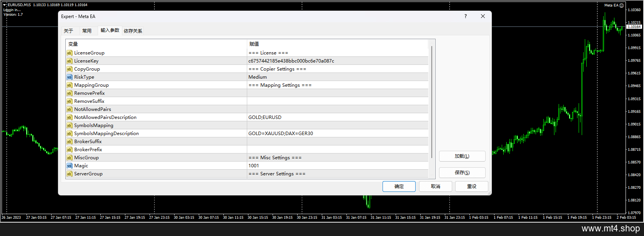Click the ServerGroup row string icon
The height and width of the screenshot is (236, 644).
[x=69, y=174]
